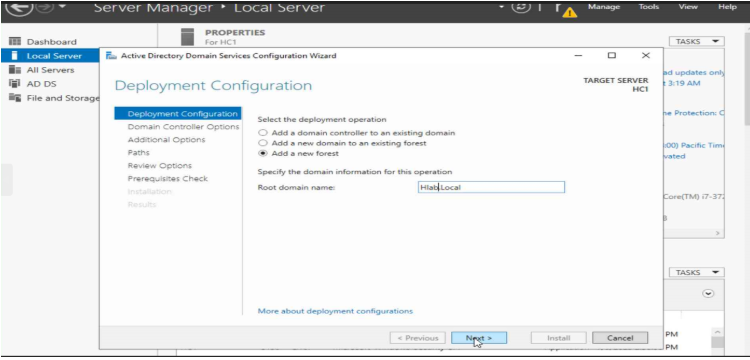This screenshot has height=360, width=750.
Task: Select Prerequisites Check wizard step
Action: [x=167, y=178]
